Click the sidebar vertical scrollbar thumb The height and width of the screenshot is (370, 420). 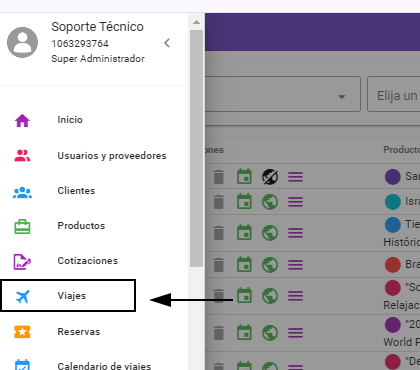(196, 148)
